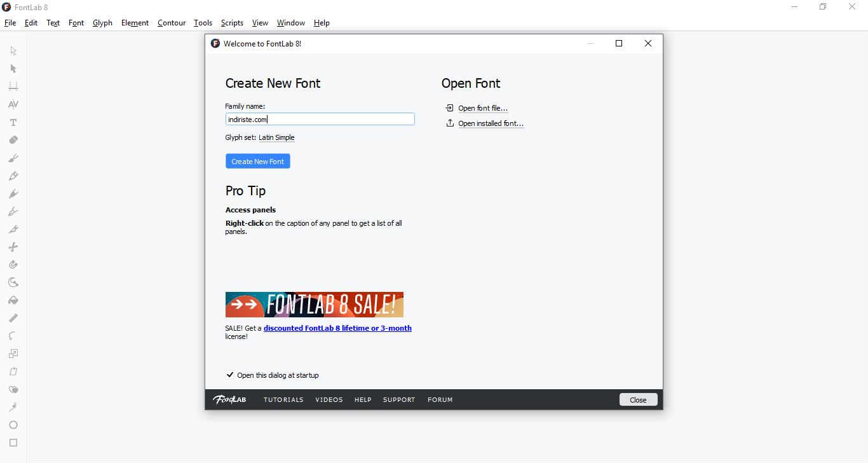Select the Pencil tool

(13, 176)
